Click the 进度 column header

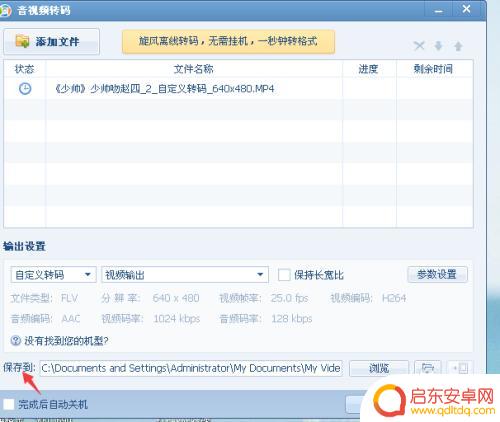point(369,69)
